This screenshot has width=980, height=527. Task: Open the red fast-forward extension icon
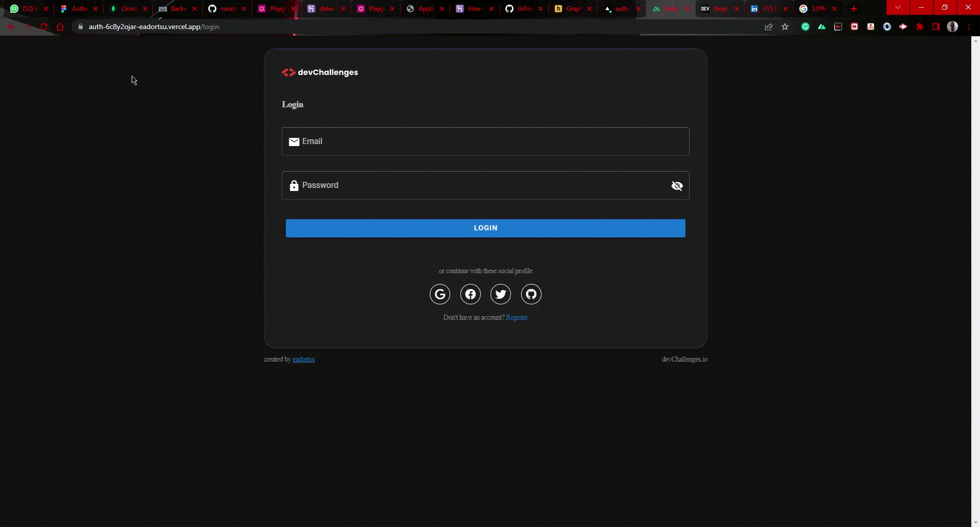(854, 27)
